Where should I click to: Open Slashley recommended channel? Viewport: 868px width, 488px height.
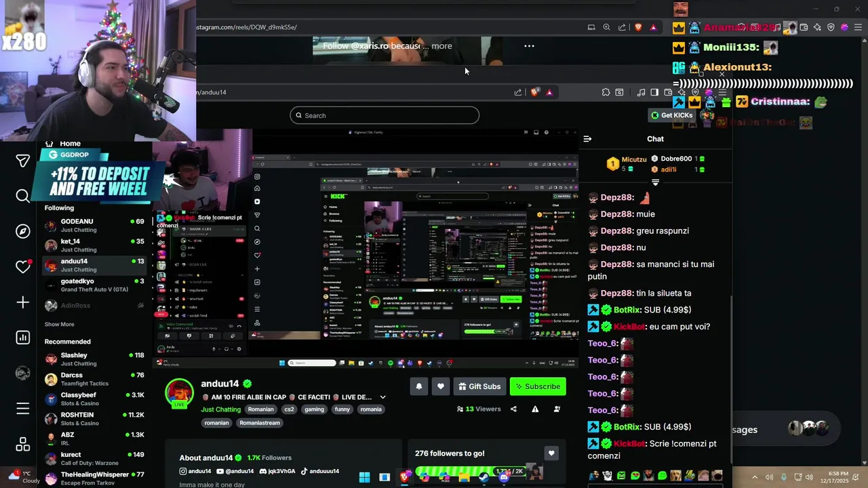94,359
